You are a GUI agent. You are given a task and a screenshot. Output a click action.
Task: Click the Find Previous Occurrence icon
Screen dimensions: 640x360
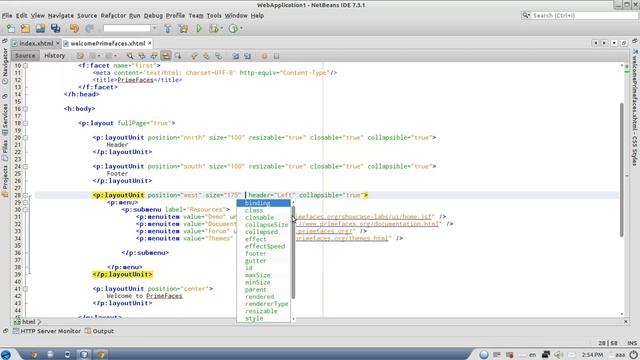point(142,56)
